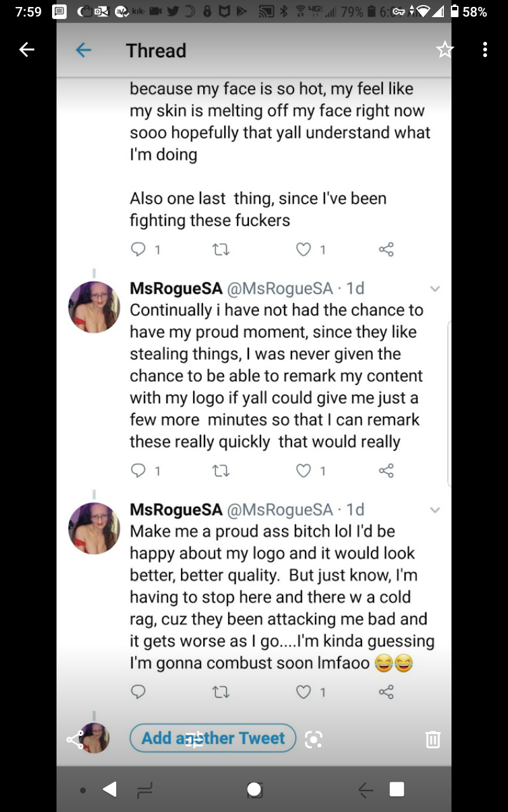
Task: Tap the 'Add another Tweet' button
Action: coord(213,738)
